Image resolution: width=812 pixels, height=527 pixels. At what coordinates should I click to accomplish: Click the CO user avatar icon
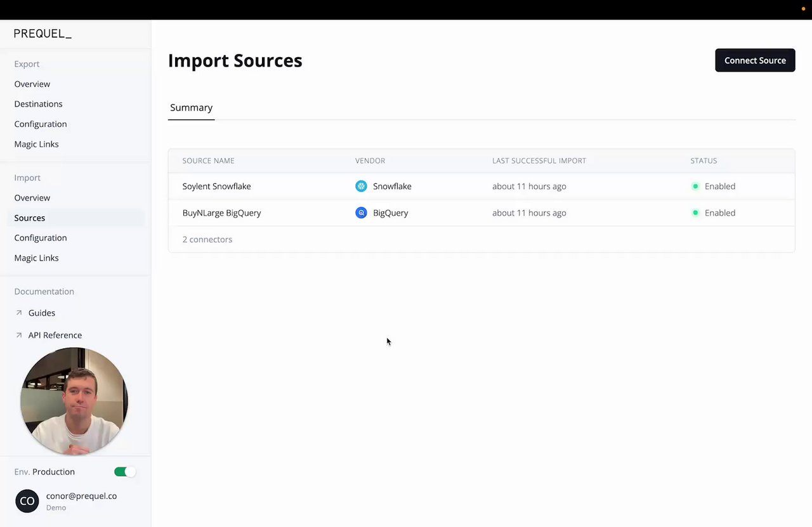[x=27, y=501]
